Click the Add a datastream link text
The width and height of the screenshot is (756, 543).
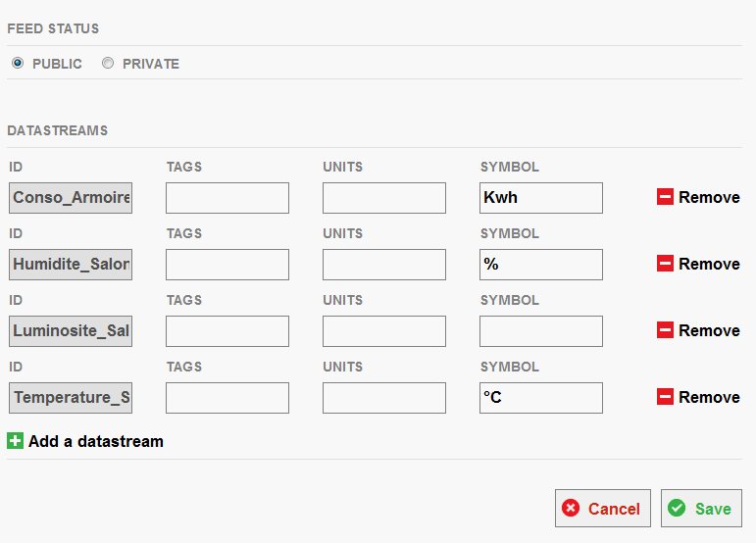pyautogui.click(x=96, y=441)
